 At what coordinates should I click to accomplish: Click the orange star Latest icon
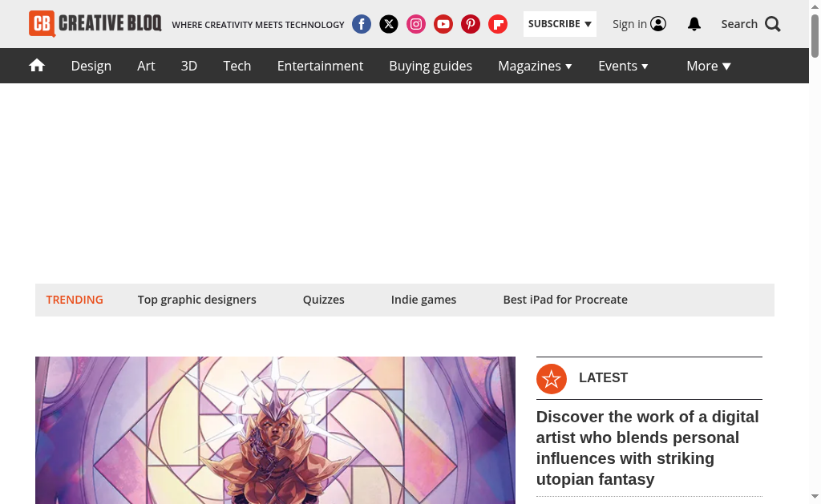552,378
